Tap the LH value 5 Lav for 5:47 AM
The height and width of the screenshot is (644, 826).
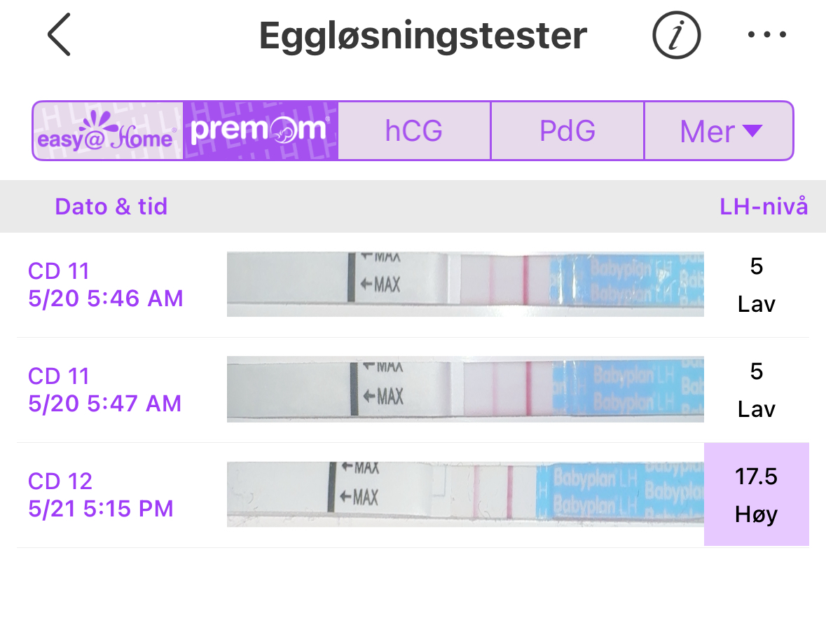(756, 390)
